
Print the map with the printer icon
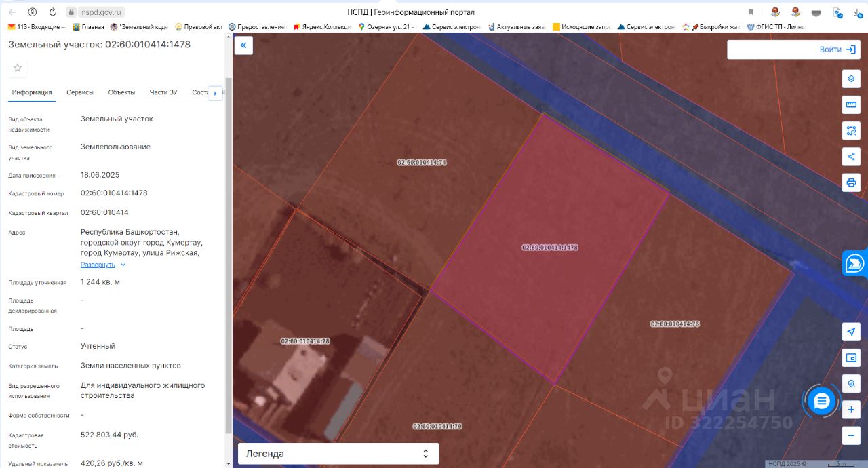[x=851, y=182]
